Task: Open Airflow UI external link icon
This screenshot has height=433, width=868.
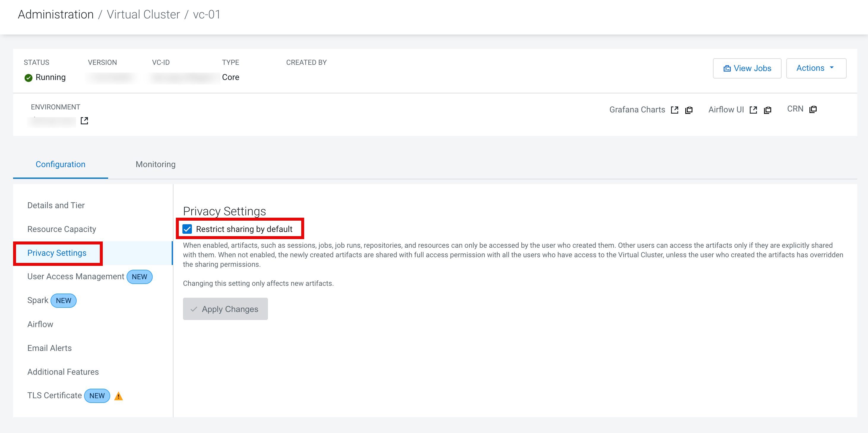Action: point(753,110)
